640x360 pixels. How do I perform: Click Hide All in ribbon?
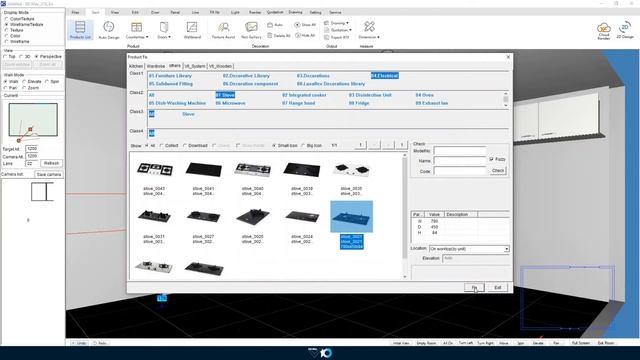tap(305, 36)
